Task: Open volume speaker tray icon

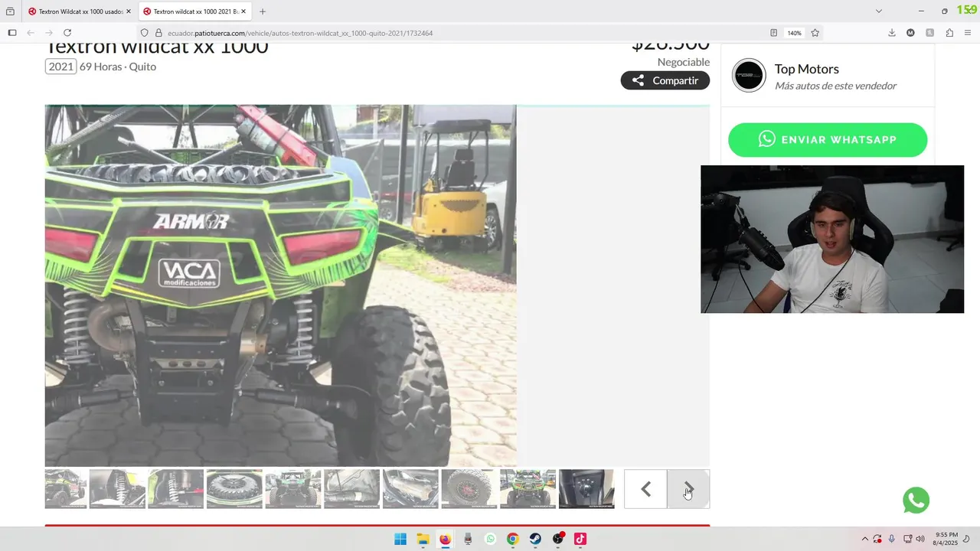Action: (920, 539)
